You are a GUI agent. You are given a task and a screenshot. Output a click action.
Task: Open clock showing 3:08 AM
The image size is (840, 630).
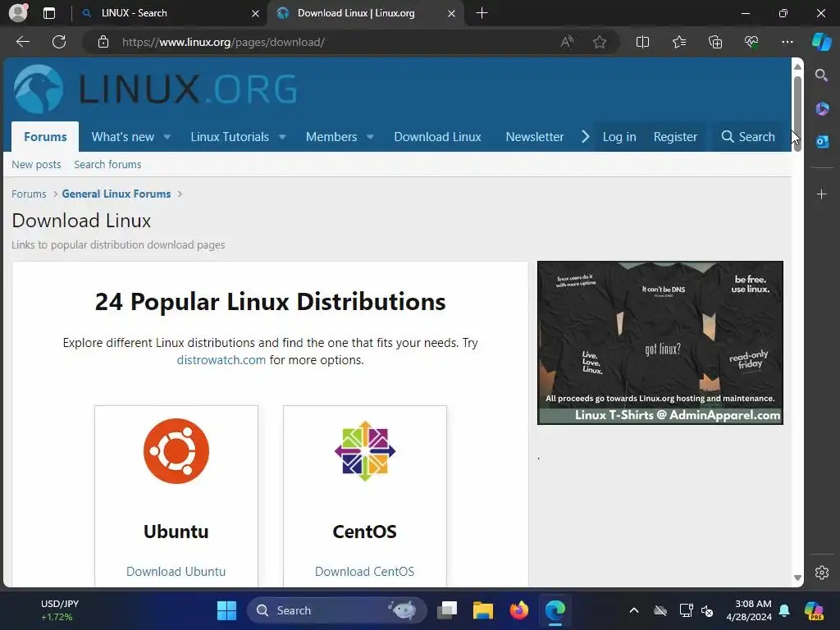tap(749, 610)
